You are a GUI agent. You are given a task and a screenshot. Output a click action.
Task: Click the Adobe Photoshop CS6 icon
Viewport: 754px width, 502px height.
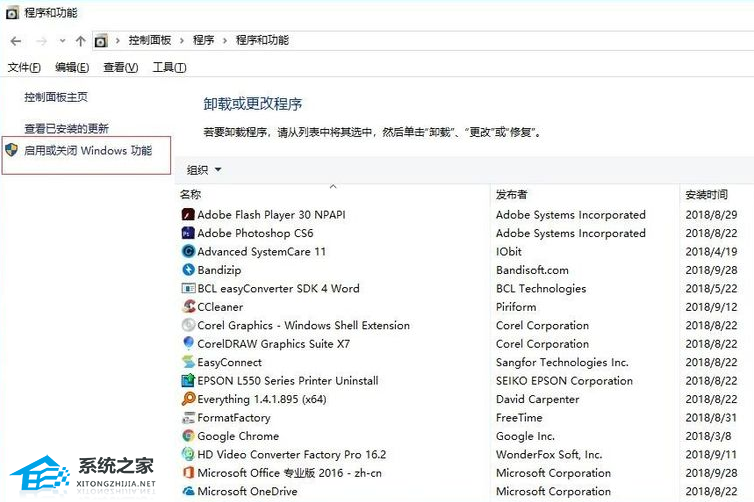188,233
